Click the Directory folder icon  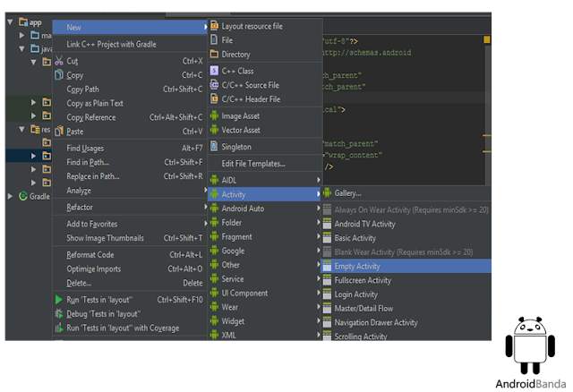[215, 54]
